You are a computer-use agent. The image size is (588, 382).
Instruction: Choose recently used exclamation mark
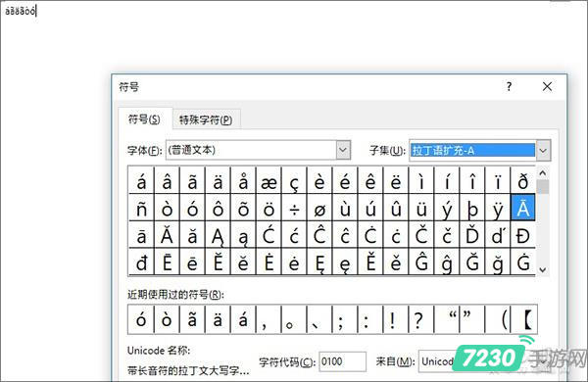click(396, 319)
